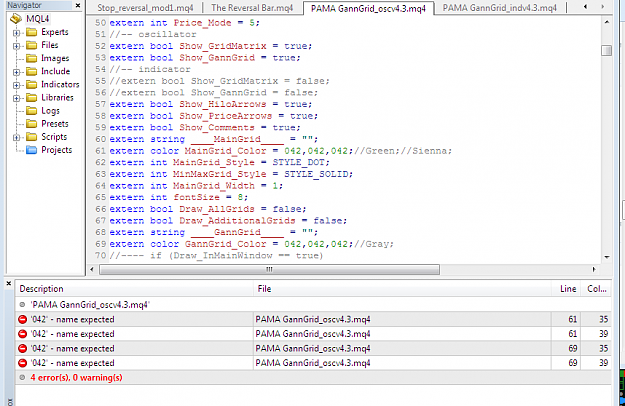Close the Navigator panel

coord(78,6)
